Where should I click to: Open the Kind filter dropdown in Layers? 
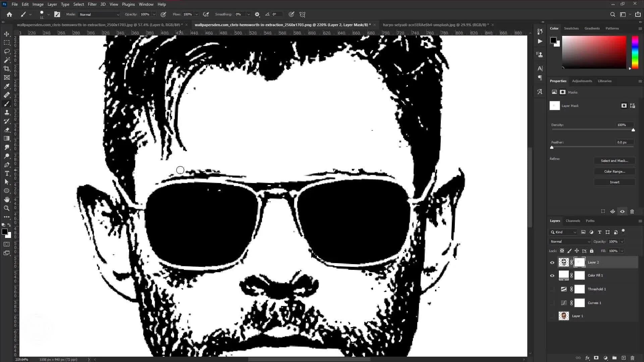563,232
